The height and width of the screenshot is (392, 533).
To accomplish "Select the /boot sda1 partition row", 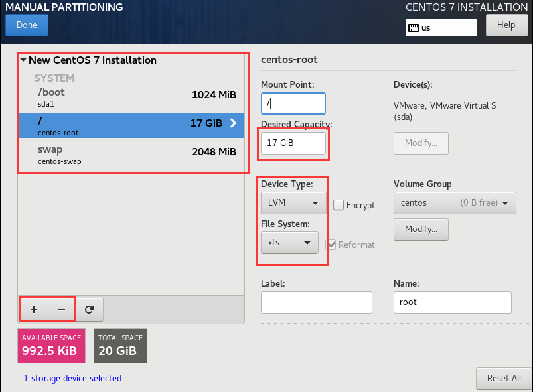I will tap(131, 98).
